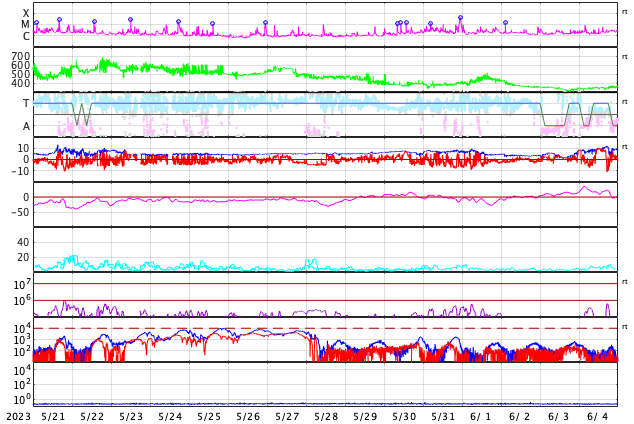The width and height of the screenshot is (634, 424).
Task: Click the 'C' flare class axis label
Action: (26, 36)
